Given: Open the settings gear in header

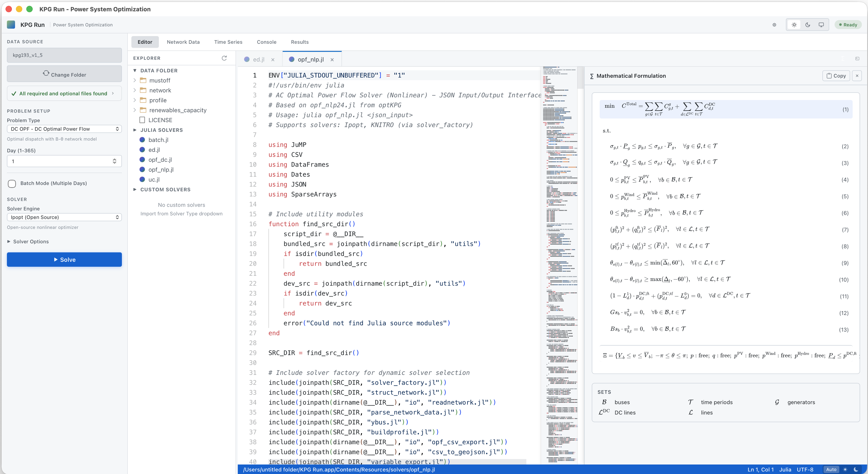Looking at the screenshot, I should (x=774, y=25).
